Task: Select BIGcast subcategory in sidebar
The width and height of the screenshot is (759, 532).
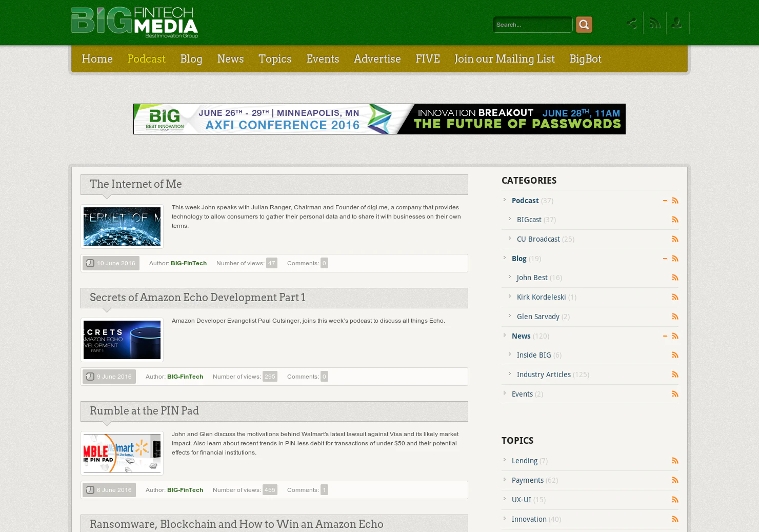Action: [x=529, y=220]
